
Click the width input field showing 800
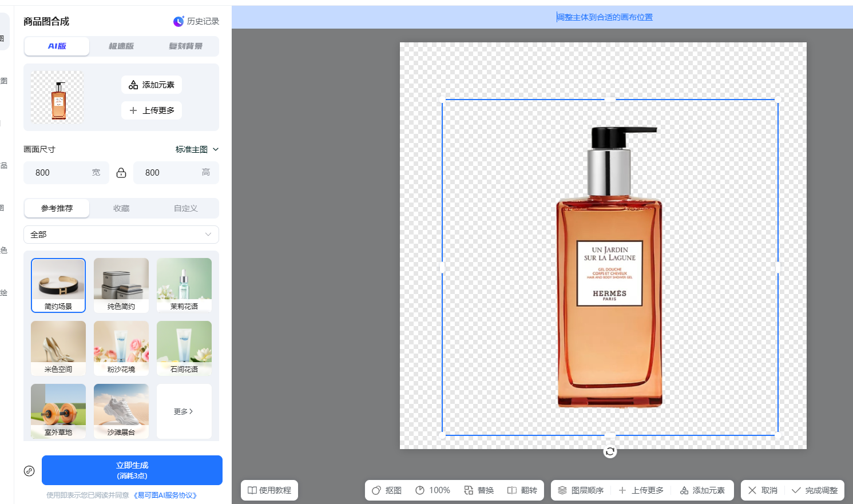[60, 173]
